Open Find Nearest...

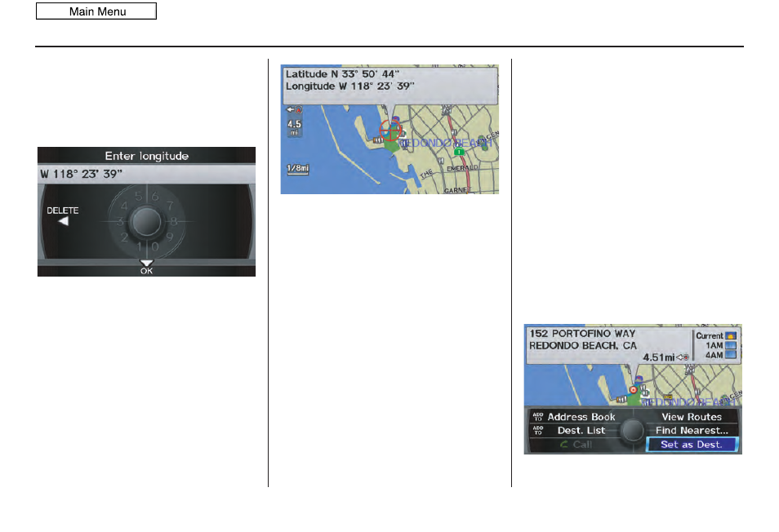coord(692,430)
